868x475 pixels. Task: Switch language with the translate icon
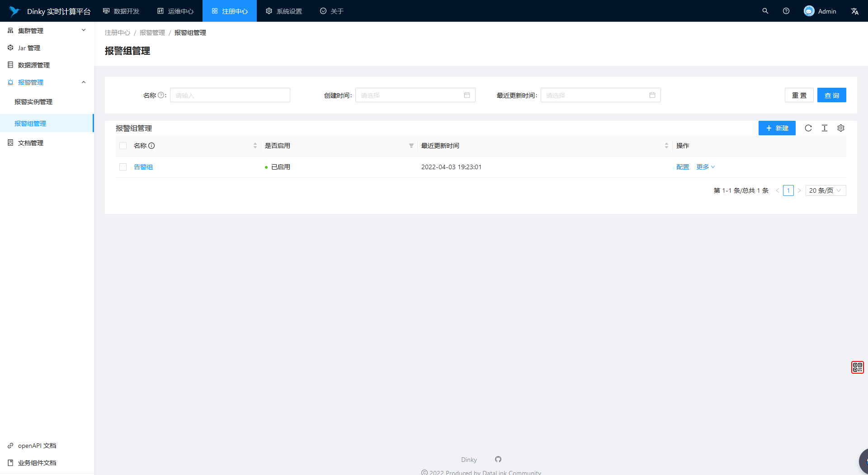[854, 11]
